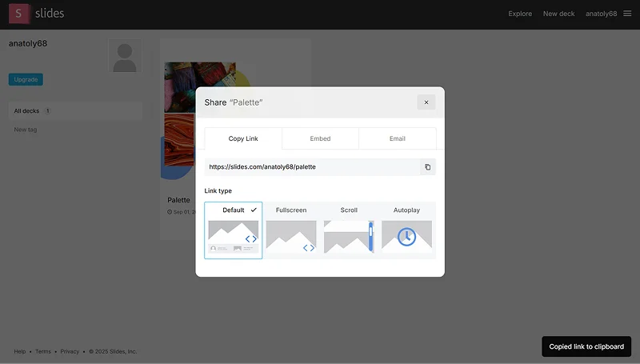Select the Fullscreen label option

point(291,210)
